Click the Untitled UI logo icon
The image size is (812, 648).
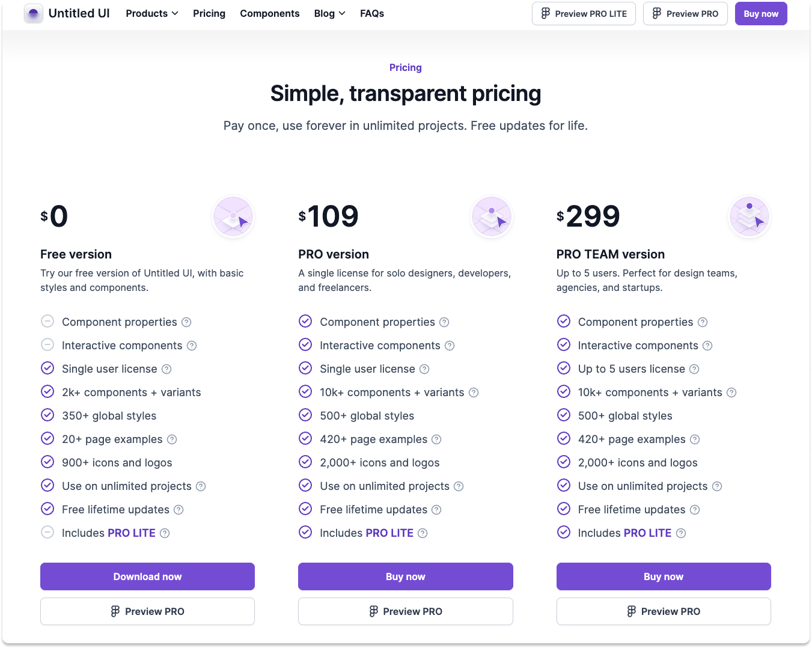33,13
